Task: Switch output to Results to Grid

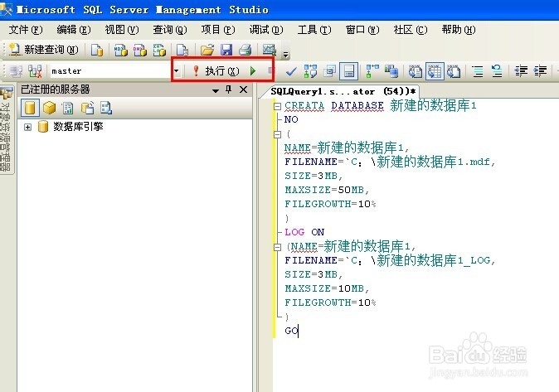Action: click(x=435, y=71)
